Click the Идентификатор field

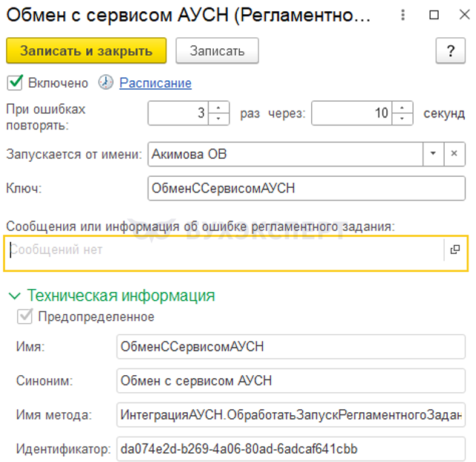[291, 449]
